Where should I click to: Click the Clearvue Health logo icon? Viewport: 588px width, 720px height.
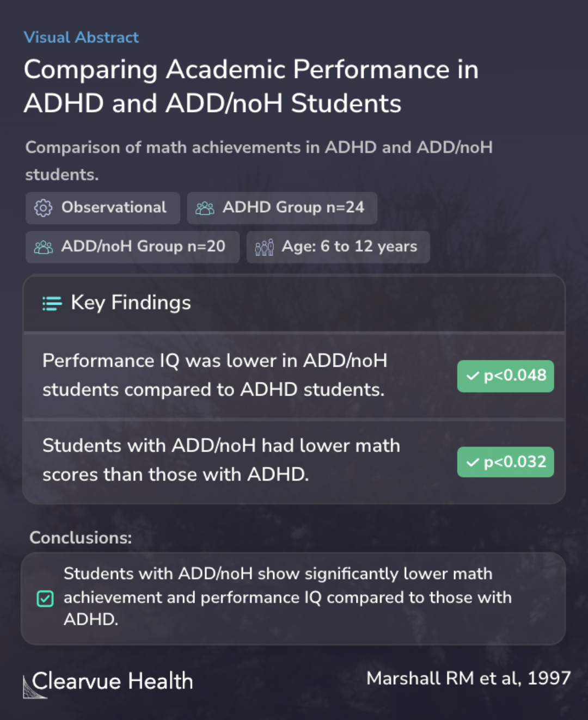(x=34, y=686)
